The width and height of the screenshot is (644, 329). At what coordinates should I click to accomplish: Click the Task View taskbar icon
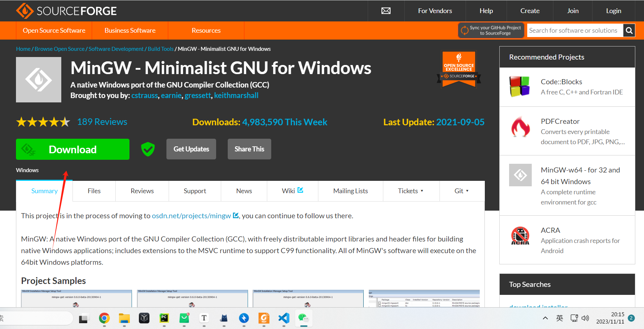[x=84, y=318]
